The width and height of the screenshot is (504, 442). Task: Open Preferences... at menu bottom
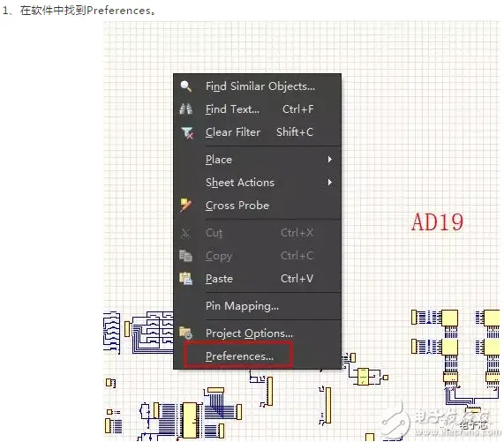pos(257,356)
